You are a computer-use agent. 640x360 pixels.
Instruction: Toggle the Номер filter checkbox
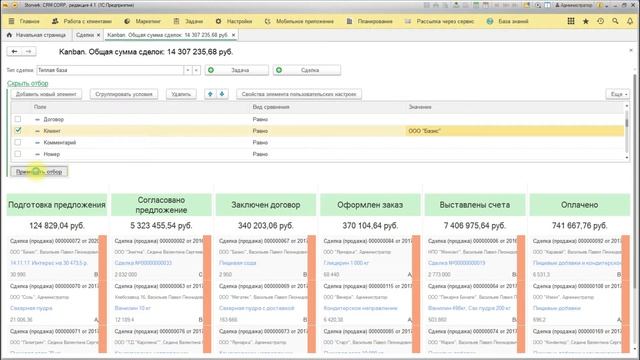tap(18, 154)
